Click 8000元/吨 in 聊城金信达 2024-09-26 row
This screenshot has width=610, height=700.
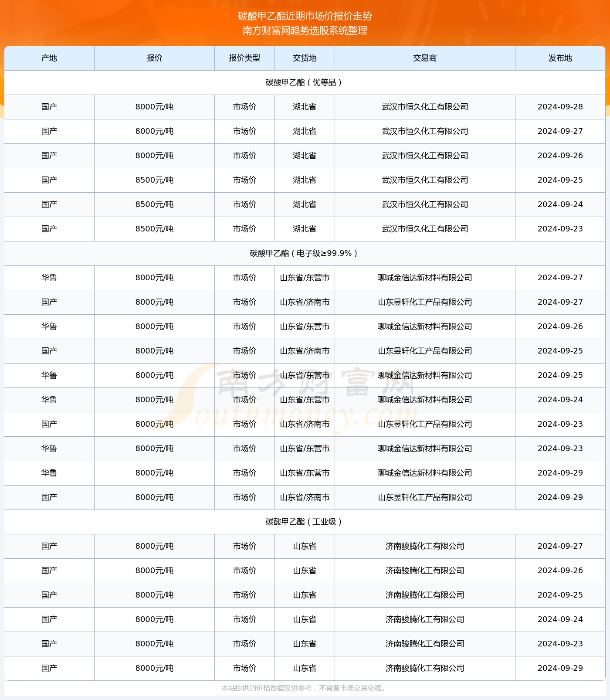click(154, 326)
